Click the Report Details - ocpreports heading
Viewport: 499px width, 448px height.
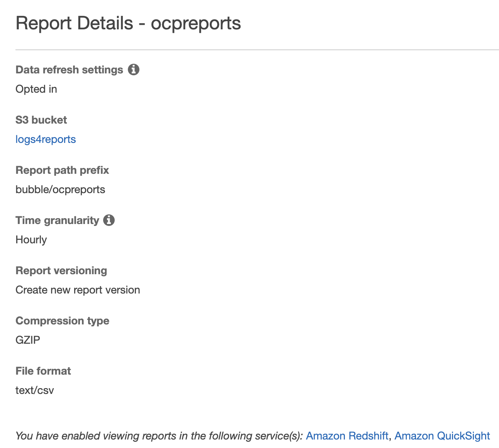tap(128, 23)
